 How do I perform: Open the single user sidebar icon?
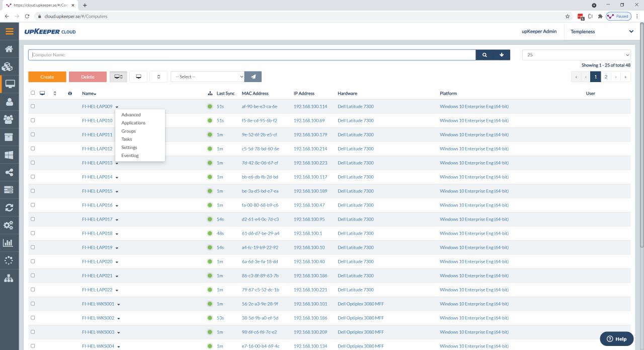(x=9, y=102)
